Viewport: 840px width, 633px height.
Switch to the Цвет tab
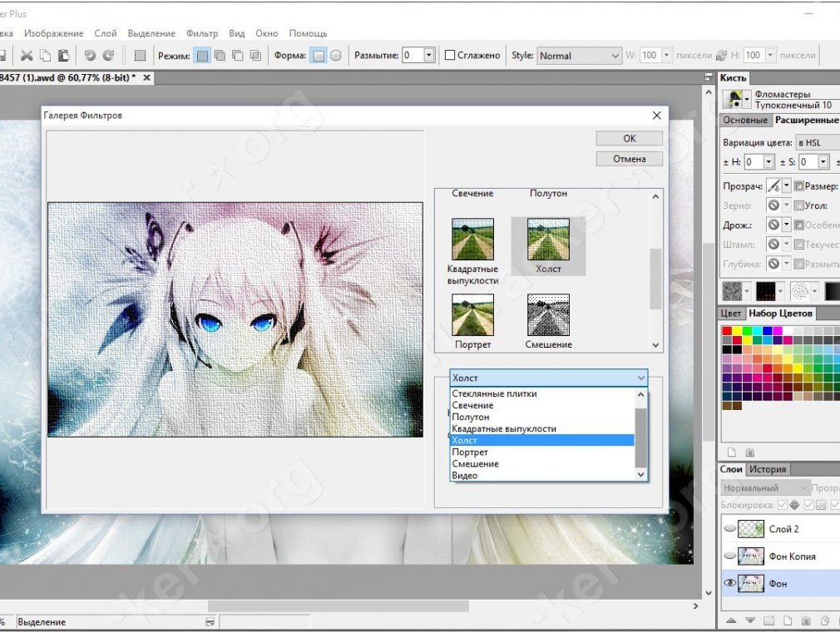731,314
